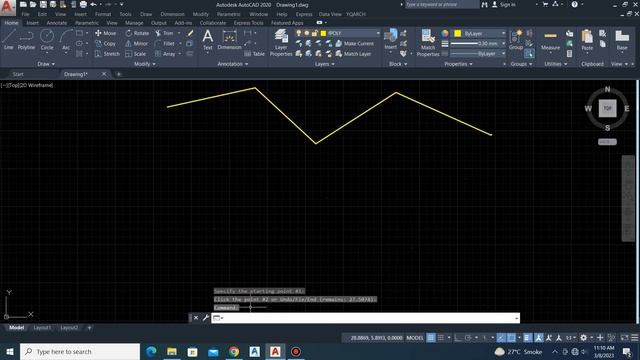640x360 pixels.
Task: Toggle snap mode in status bar
Action: (441, 338)
